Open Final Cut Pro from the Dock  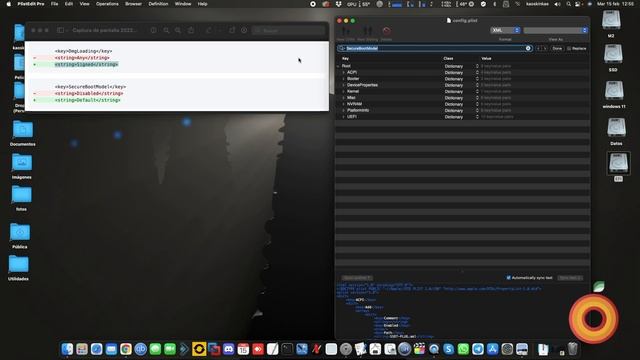coord(419,349)
